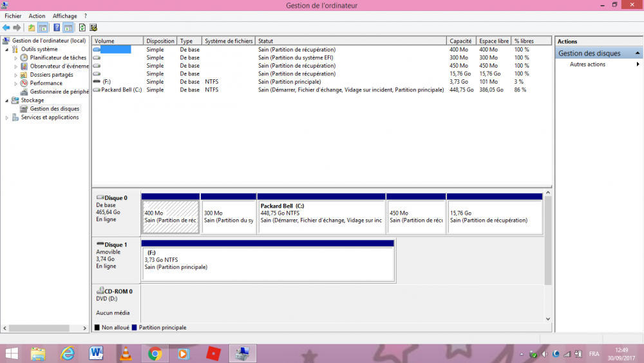The width and height of the screenshot is (644, 363).
Task: Expand the Performance tree node
Action: point(15,83)
